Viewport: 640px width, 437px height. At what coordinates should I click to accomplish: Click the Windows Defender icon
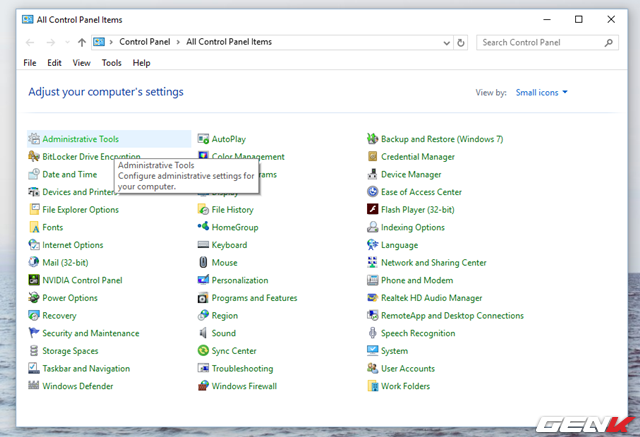tap(34, 386)
